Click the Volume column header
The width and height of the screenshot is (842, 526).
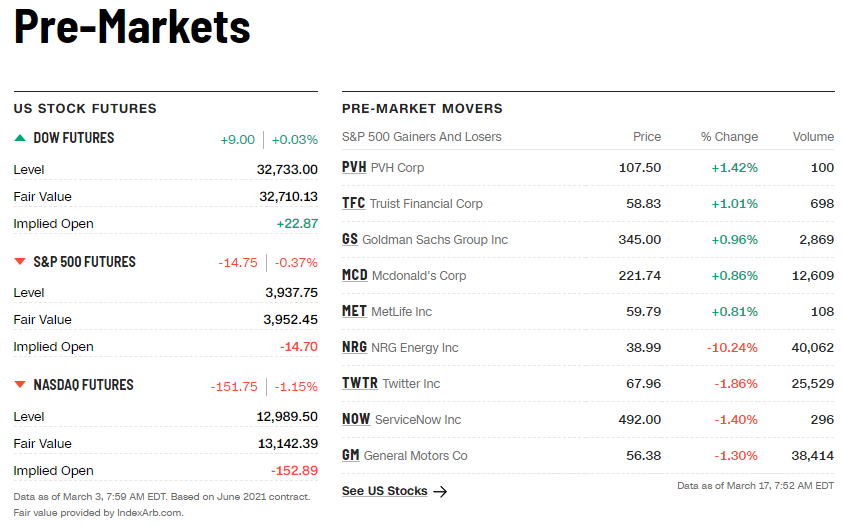click(x=813, y=137)
